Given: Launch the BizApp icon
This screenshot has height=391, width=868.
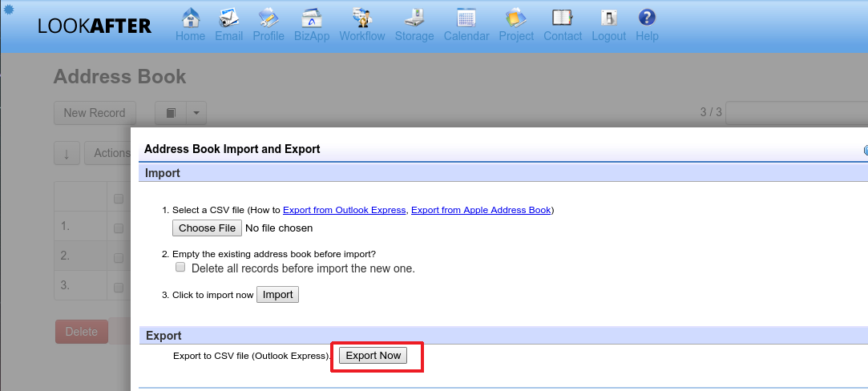Looking at the screenshot, I should coord(312,18).
